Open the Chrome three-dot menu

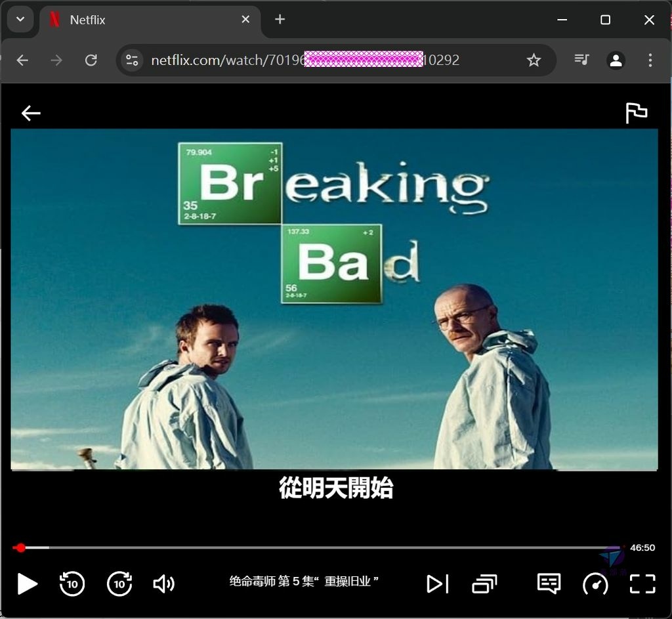click(650, 60)
